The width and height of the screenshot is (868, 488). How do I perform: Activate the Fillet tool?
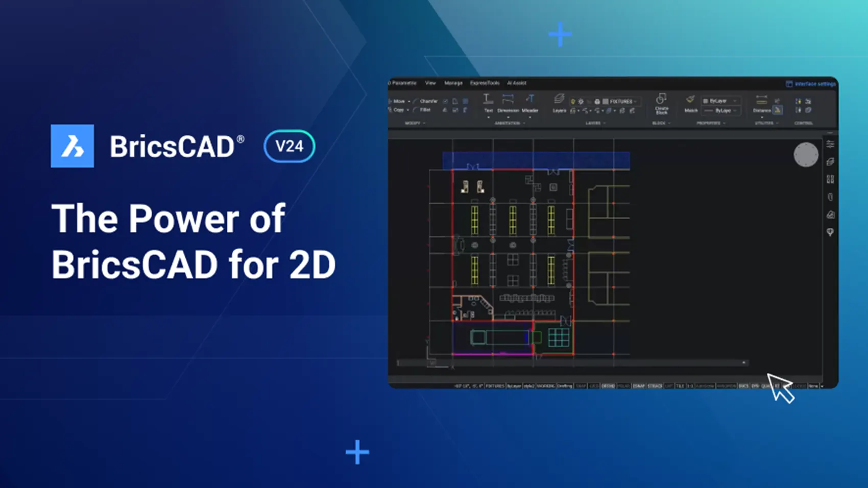pos(422,110)
